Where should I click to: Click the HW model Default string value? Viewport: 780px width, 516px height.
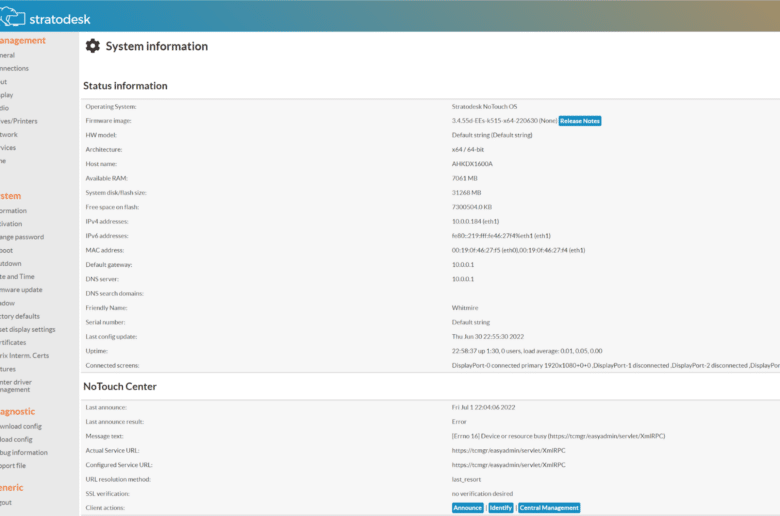pos(492,135)
